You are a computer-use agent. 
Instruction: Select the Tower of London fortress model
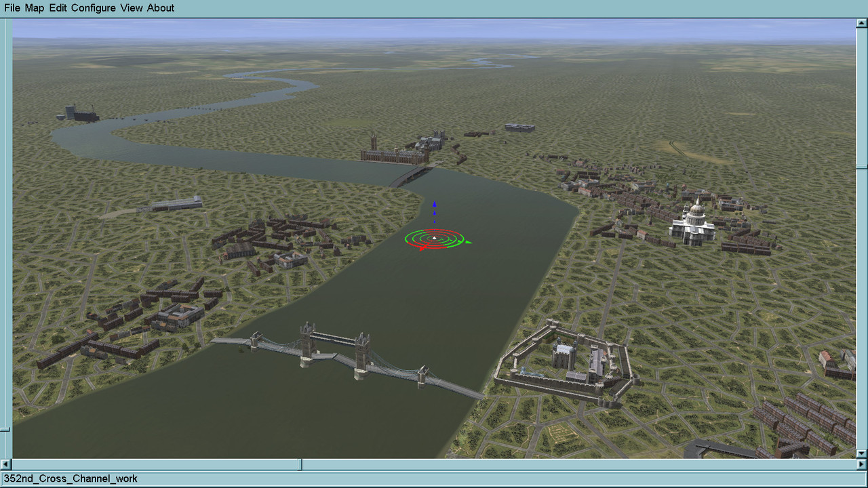pyautogui.click(x=566, y=363)
